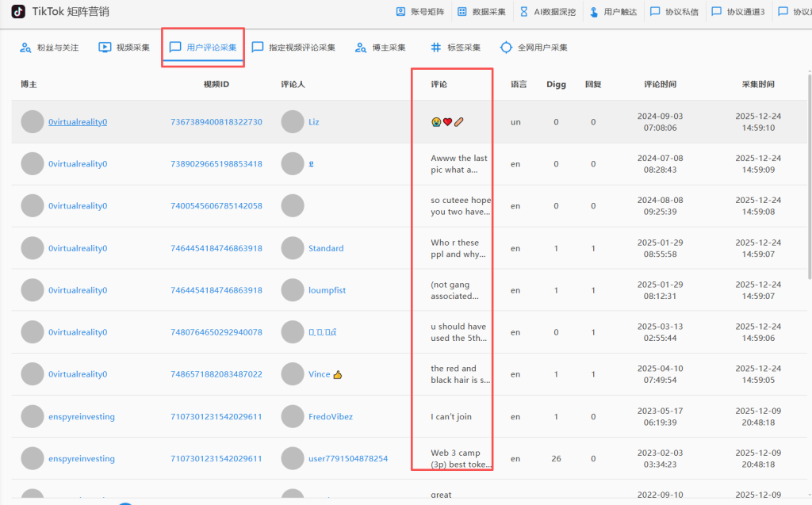
Task: Open 用户触达 touch icon item
Action: point(613,12)
